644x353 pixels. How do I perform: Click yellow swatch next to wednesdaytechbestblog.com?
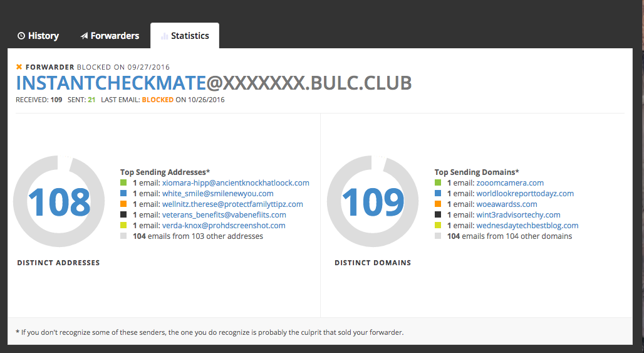(x=438, y=225)
